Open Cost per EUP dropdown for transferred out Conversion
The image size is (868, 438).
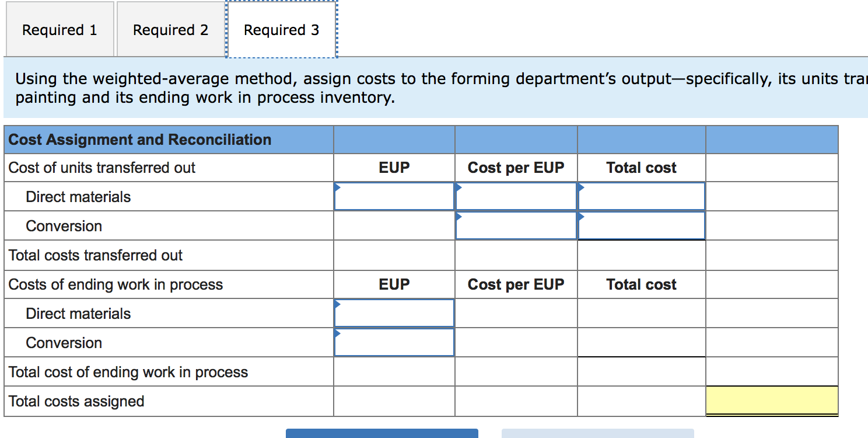pyautogui.click(x=516, y=225)
